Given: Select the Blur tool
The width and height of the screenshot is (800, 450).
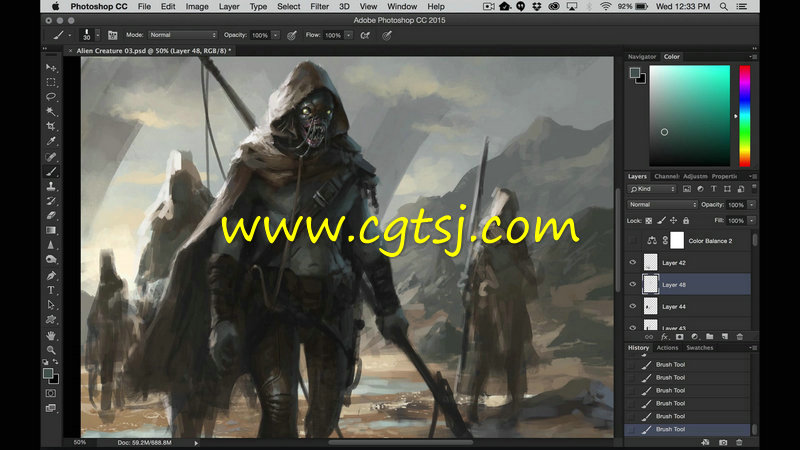Looking at the screenshot, I should [51, 245].
